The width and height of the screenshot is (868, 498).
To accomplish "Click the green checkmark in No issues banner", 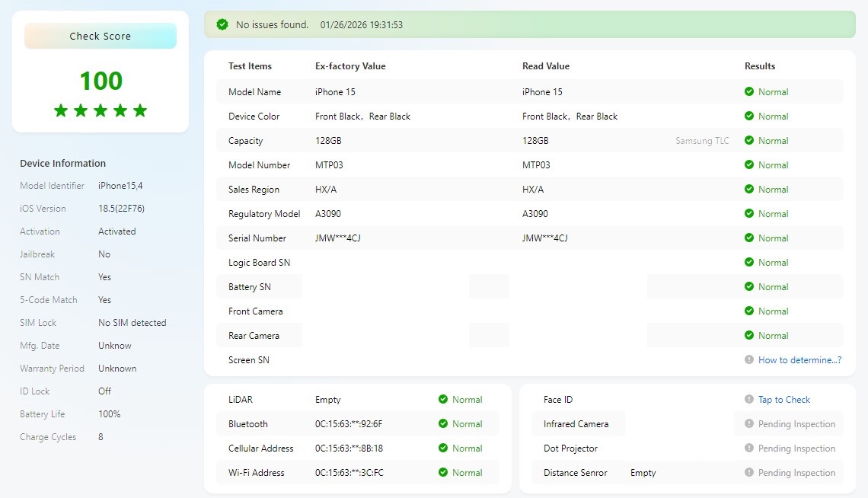I will (222, 24).
